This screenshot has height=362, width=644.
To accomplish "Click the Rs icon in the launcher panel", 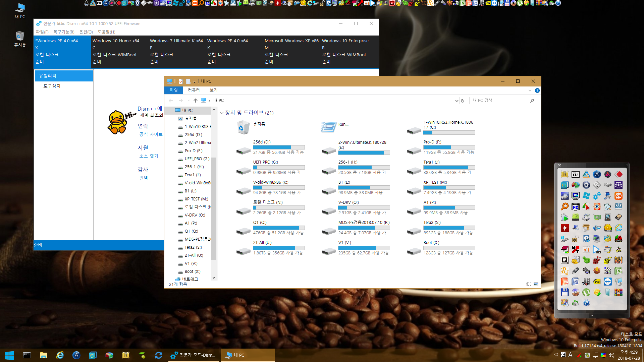I will pyautogui.click(x=565, y=271).
